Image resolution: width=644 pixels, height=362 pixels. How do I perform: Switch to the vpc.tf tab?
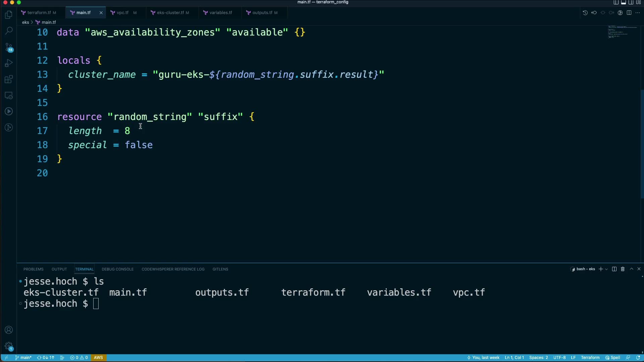122,13
